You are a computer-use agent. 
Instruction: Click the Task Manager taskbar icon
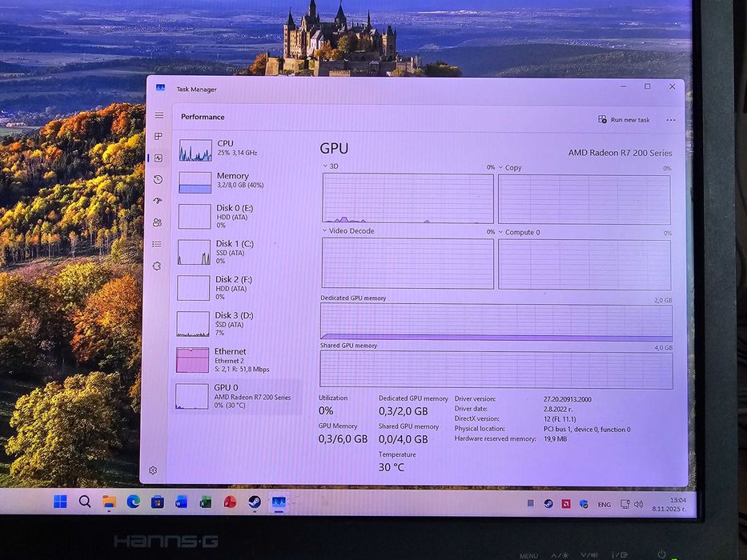279,502
